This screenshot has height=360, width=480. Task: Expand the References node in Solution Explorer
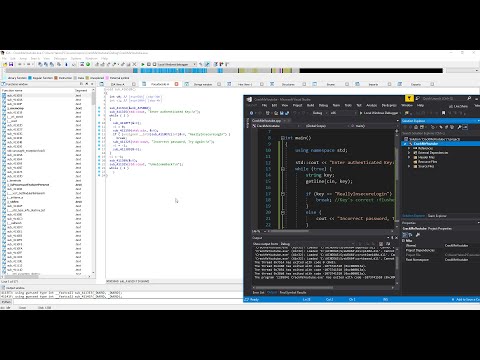click(409, 148)
